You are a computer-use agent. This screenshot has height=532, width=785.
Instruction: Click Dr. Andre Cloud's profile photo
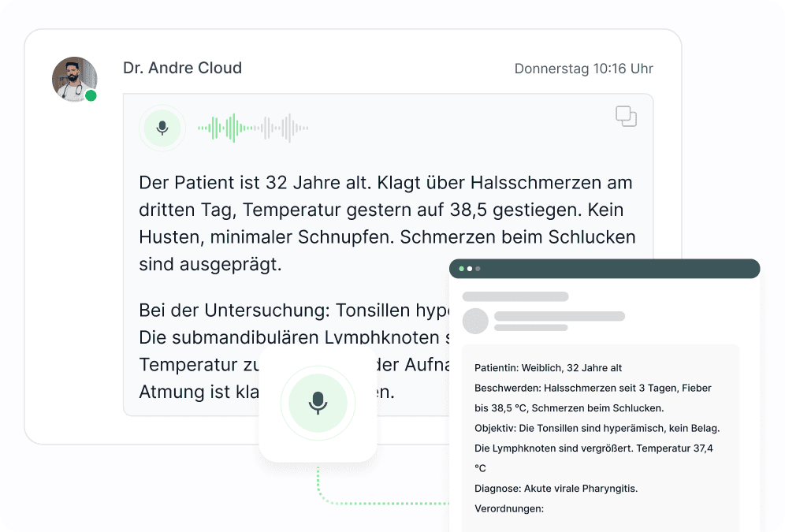pyautogui.click(x=74, y=79)
